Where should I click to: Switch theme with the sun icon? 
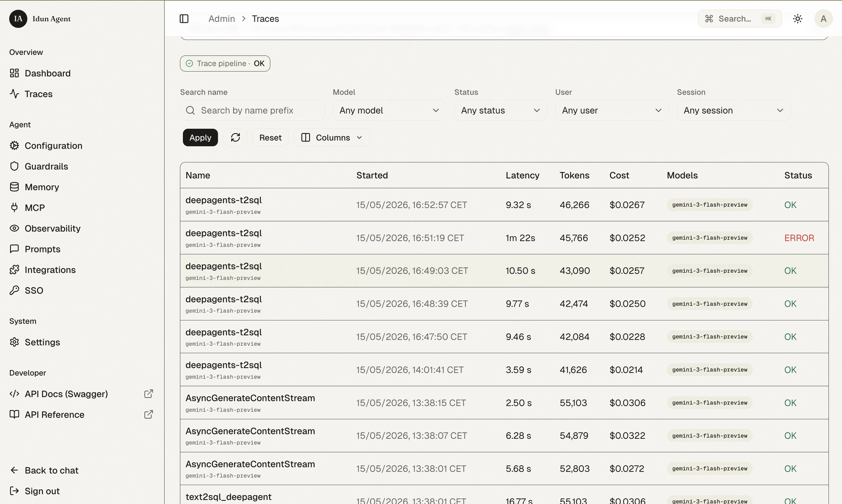click(x=797, y=19)
